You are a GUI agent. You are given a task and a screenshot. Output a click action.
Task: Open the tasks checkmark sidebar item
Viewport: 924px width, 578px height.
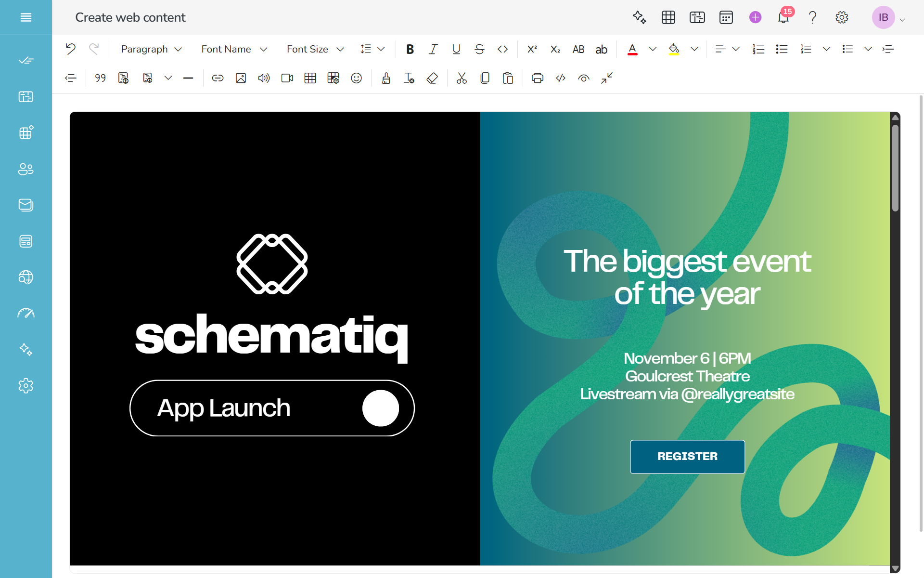pyautogui.click(x=26, y=60)
